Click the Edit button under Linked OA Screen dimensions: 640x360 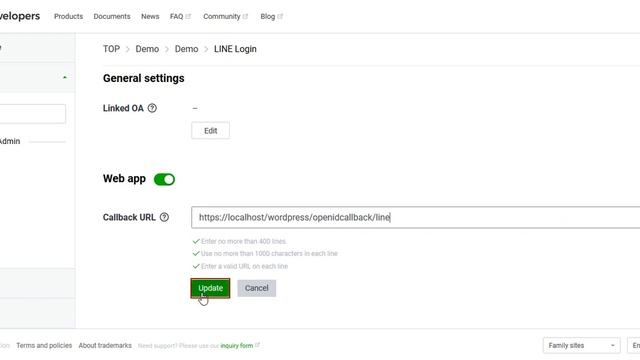(x=210, y=131)
